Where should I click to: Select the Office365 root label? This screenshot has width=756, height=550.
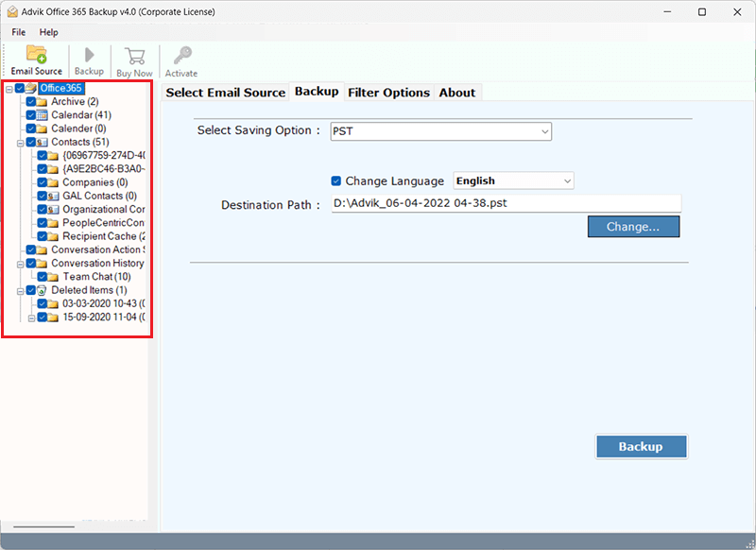pyautogui.click(x=60, y=88)
